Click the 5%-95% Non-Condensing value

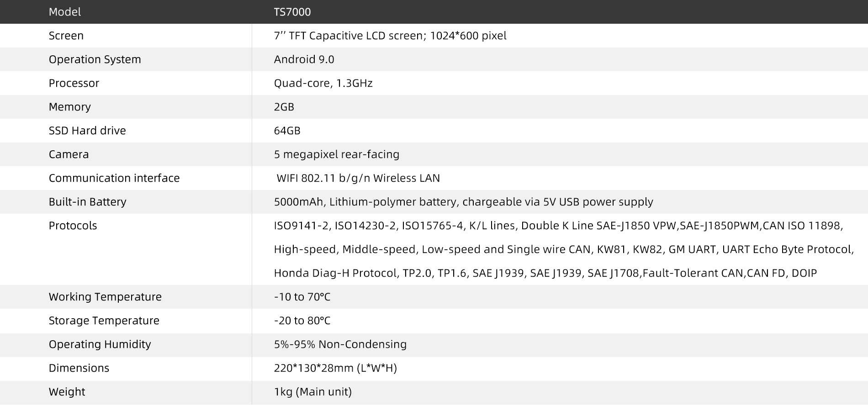click(340, 344)
